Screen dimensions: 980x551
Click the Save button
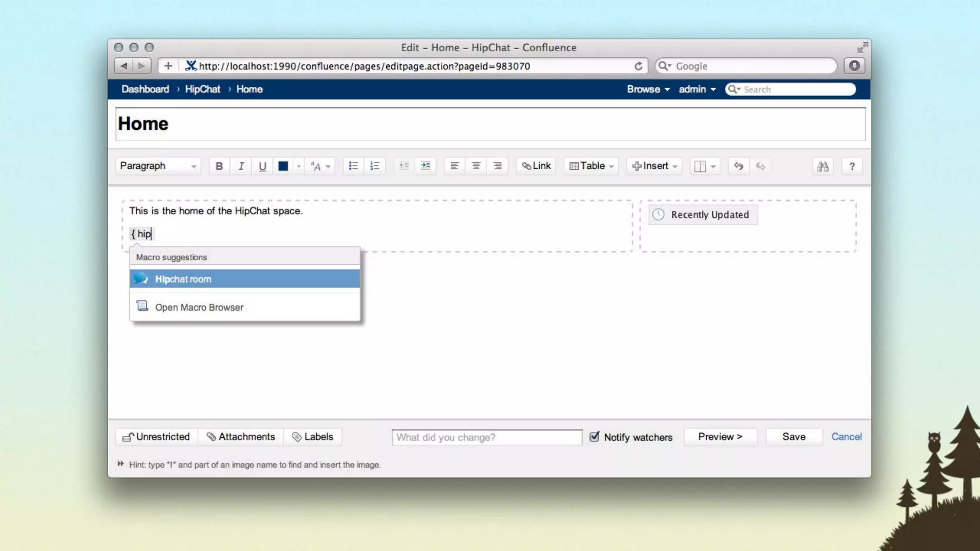[794, 437]
